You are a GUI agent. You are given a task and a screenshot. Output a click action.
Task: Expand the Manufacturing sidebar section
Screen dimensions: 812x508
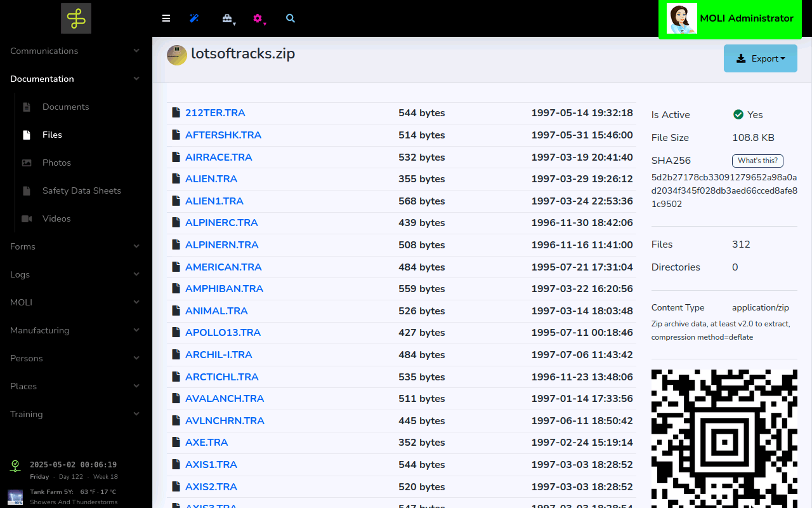(75, 330)
